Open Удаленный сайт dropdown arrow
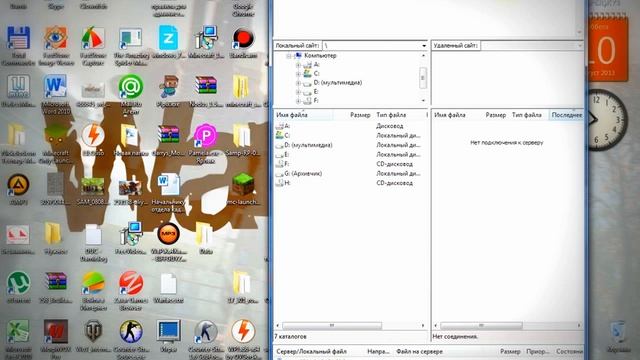This screenshot has height=360, width=640. click(x=580, y=46)
